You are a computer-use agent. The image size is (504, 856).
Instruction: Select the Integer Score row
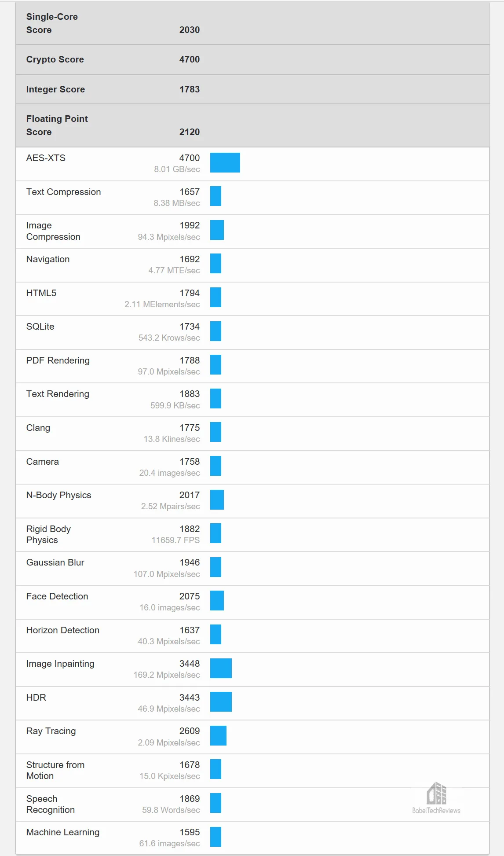click(x=252, y=89)
